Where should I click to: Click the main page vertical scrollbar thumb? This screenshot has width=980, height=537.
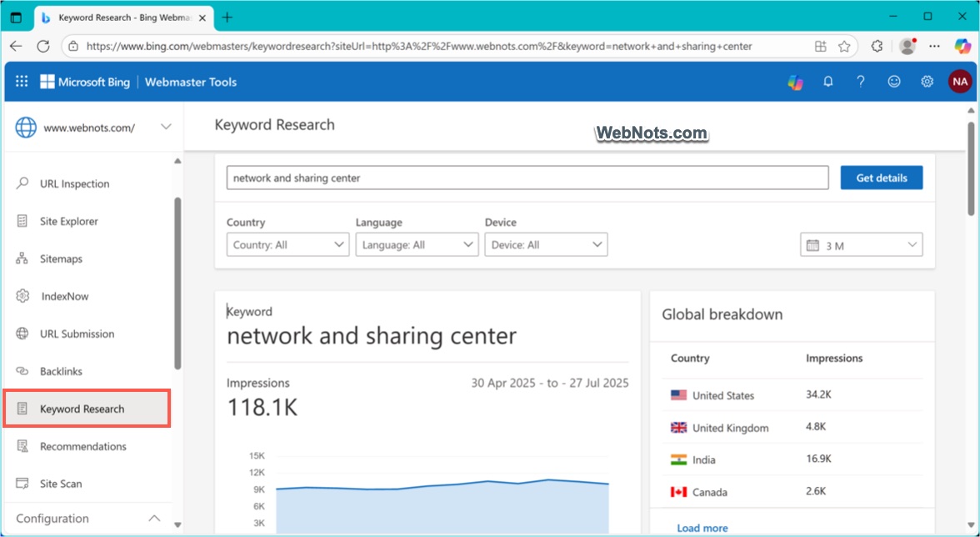[972, 168]
